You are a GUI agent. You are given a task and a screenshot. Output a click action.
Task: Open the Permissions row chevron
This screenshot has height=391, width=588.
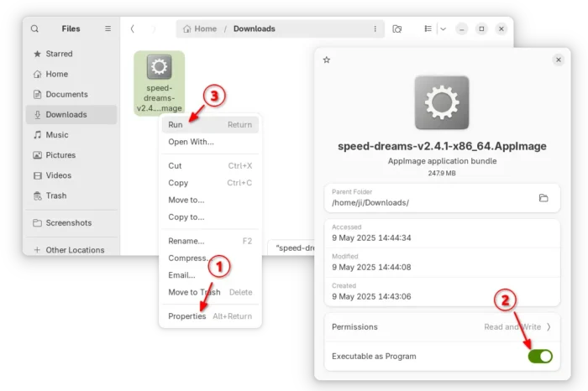(x=549, y=327)
